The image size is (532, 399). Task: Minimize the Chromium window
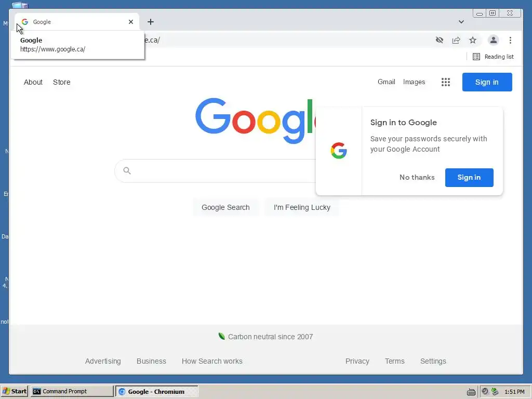(x=480, y=14)
